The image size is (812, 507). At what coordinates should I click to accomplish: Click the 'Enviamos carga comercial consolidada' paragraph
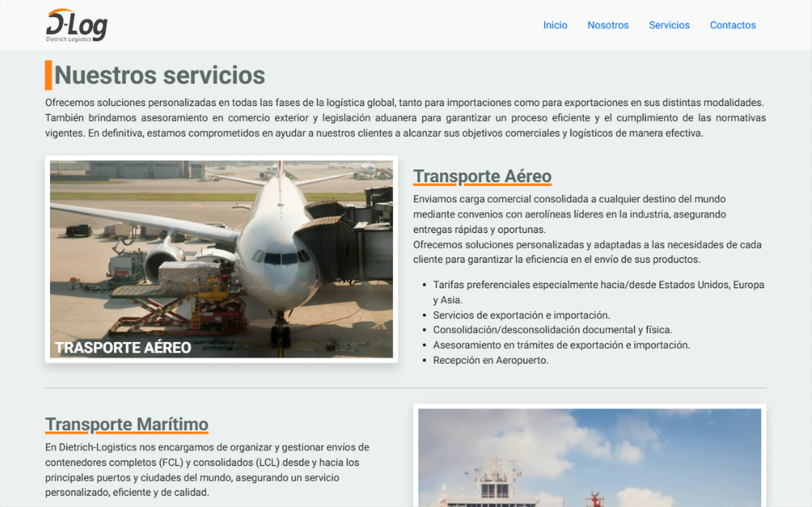coord(570,214)
